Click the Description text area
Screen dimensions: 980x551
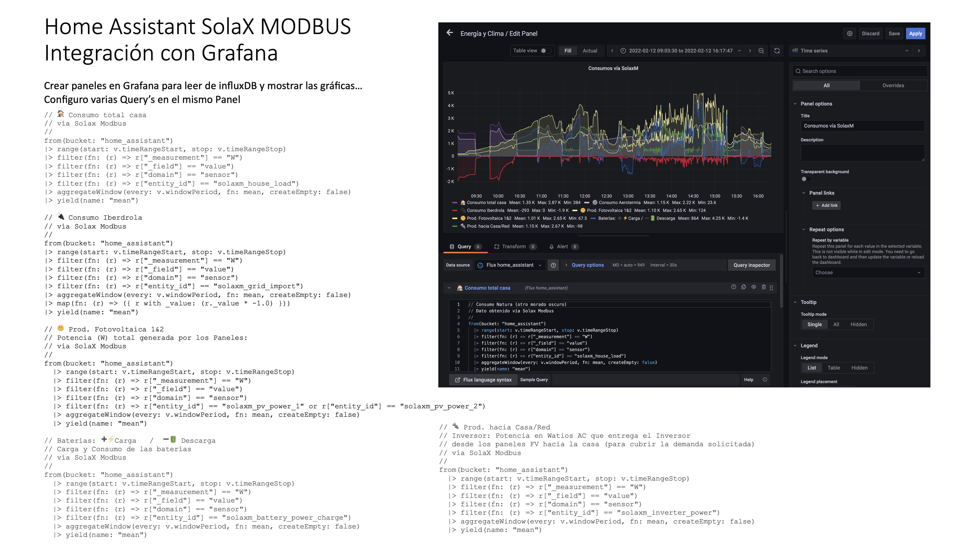tap(862, 153)
